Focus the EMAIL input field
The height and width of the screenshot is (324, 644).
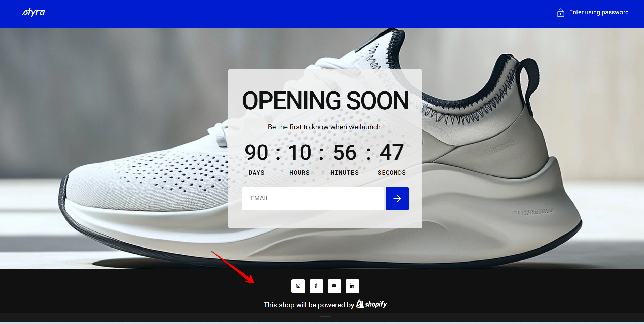pos(313,199)
